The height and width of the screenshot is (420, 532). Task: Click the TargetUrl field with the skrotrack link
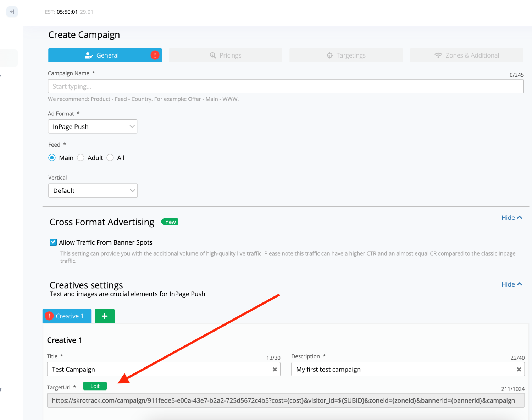[x=286, y=400]
